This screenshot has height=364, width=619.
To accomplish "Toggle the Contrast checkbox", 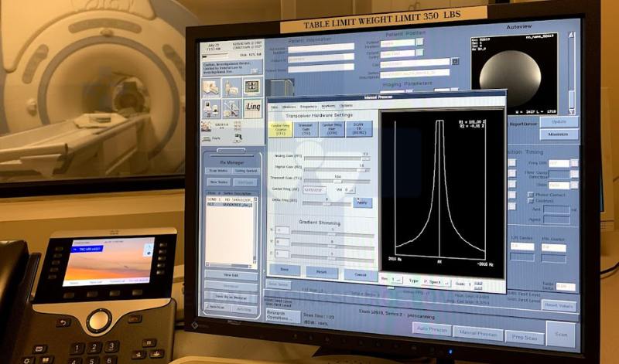I will tap(531, 201).
